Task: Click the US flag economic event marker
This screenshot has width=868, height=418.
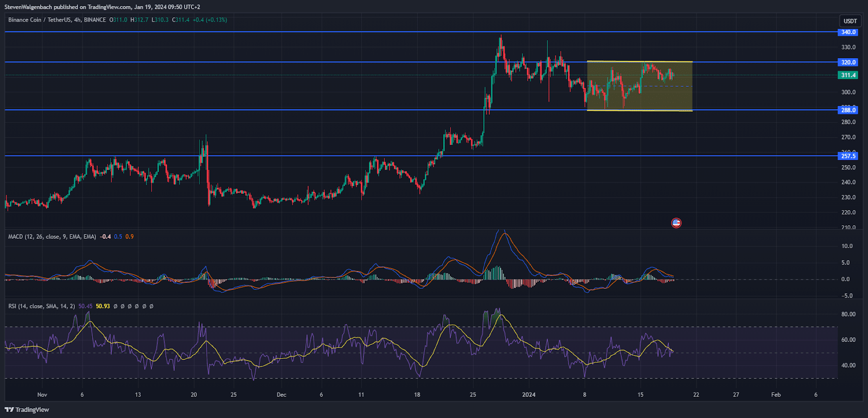Action: 676,223
